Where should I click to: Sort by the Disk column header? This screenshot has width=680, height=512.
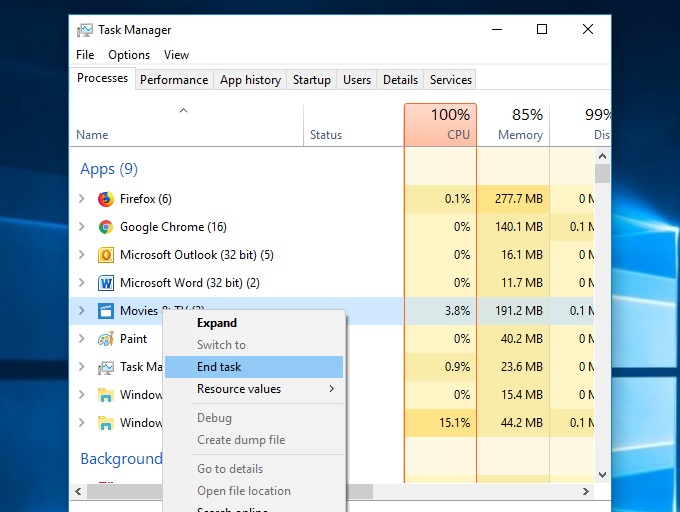tap(580, 125)
